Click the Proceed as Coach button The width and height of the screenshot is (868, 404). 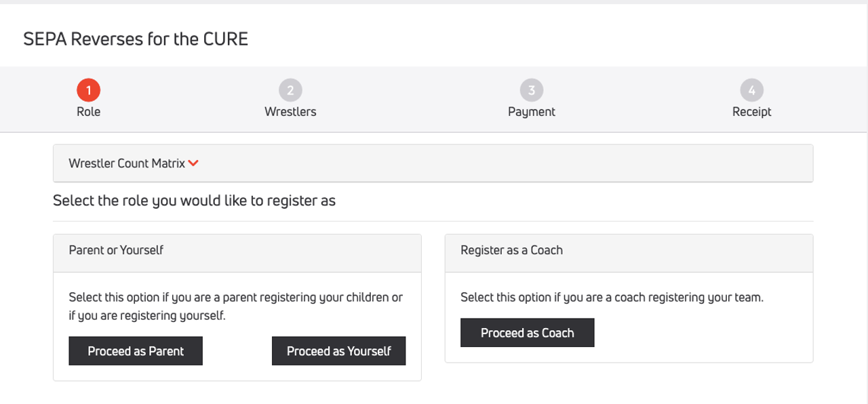point(528,332)
